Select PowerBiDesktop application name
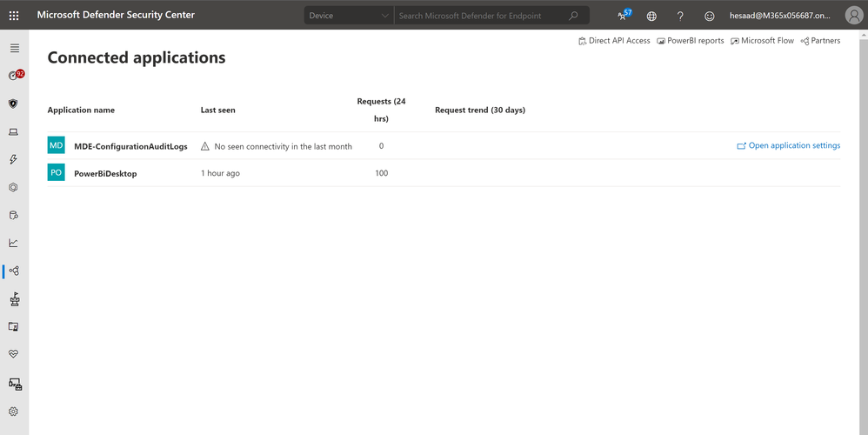The width and height of the screenshot is (868, 435). click(x=105, y=174)
